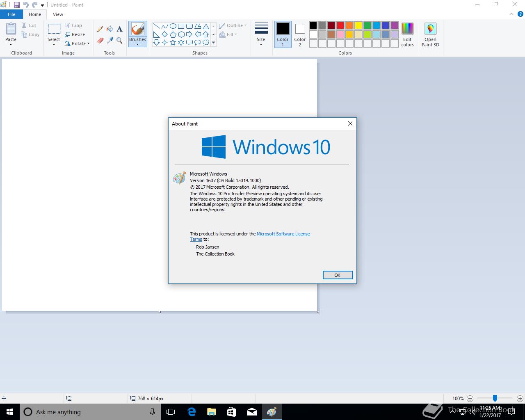Viewport: 525px width, 420px height.
Task: Open the Windows Start menu
Action: [x=10, y=412]
